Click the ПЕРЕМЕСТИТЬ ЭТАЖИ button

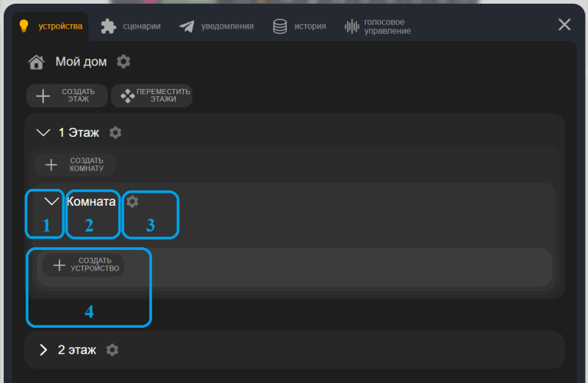pos(152,96)
